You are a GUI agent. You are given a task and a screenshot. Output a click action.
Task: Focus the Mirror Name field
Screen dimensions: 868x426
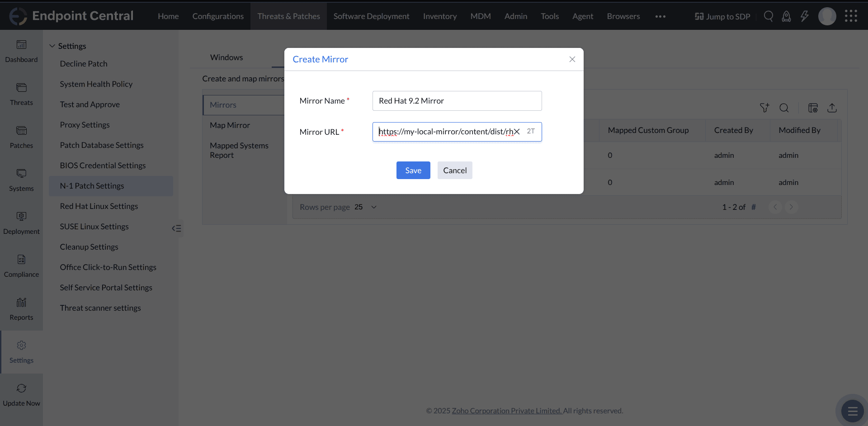point(457,101)
